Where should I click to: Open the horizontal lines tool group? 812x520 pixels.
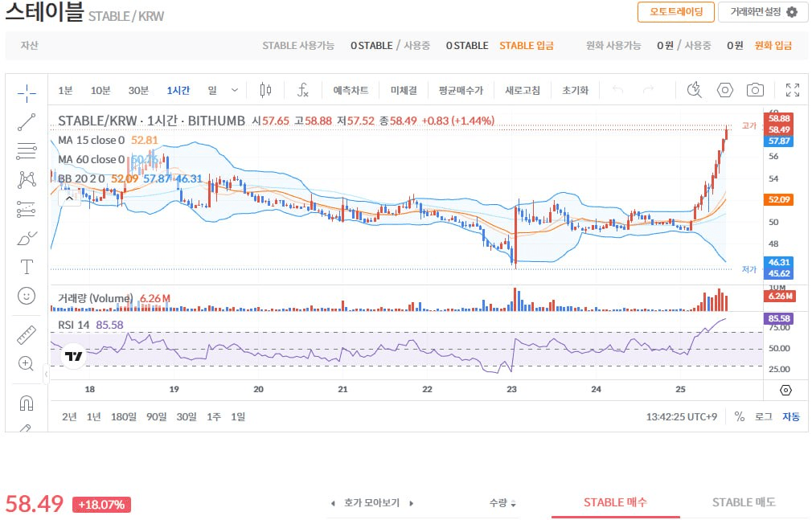click(27, 151)
